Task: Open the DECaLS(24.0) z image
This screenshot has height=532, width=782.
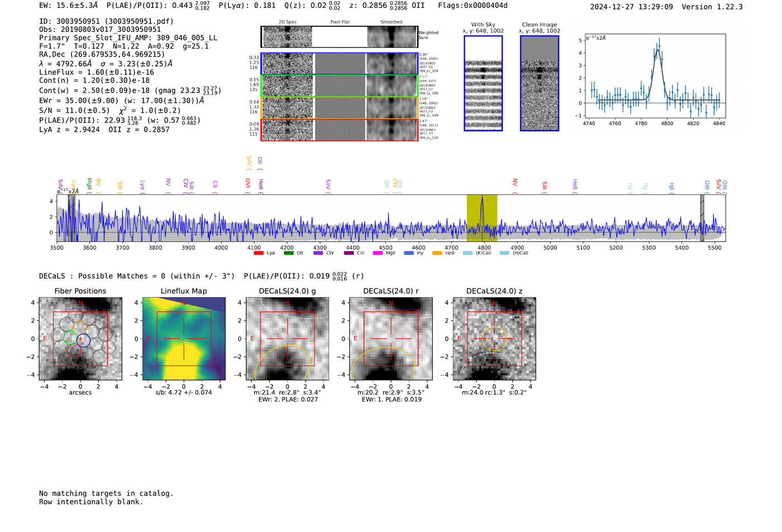Action: pyautogui.click(x=494, y=339)
